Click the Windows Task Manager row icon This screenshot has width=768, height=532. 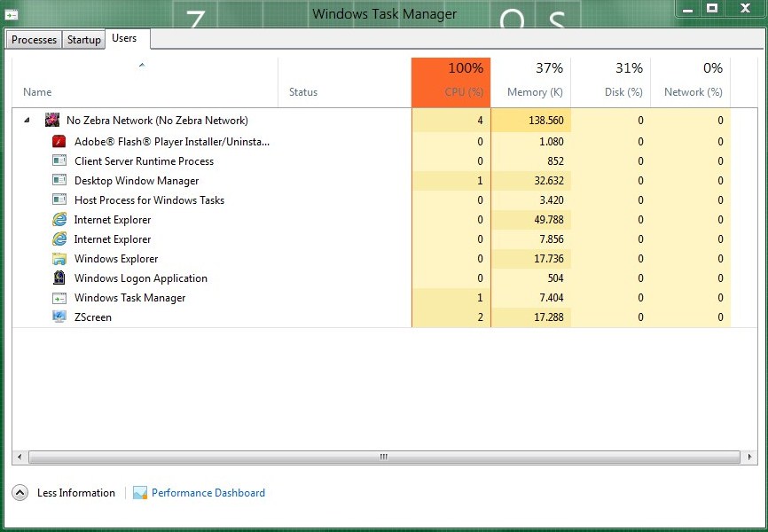tap(59, 298)
